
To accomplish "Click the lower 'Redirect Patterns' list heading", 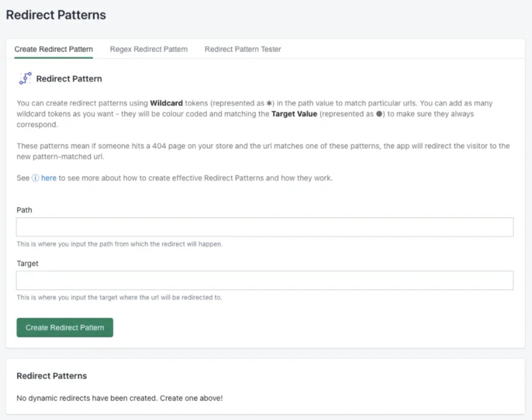I will [52, 376].
